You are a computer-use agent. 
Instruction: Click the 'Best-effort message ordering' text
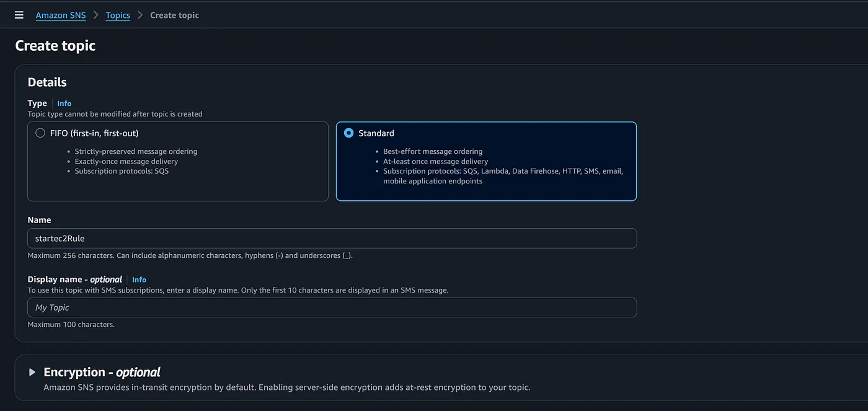click(433, 151)
